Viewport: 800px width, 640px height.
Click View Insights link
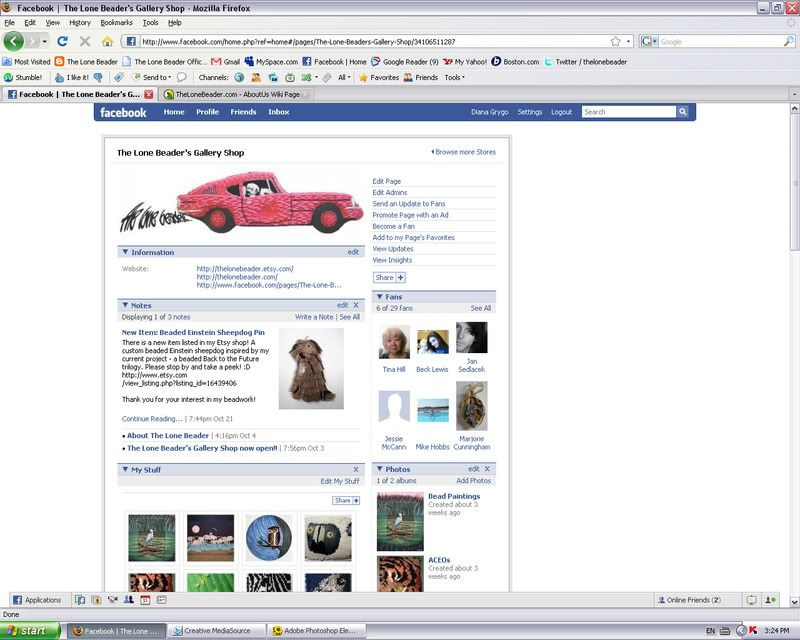click(392, 260)
